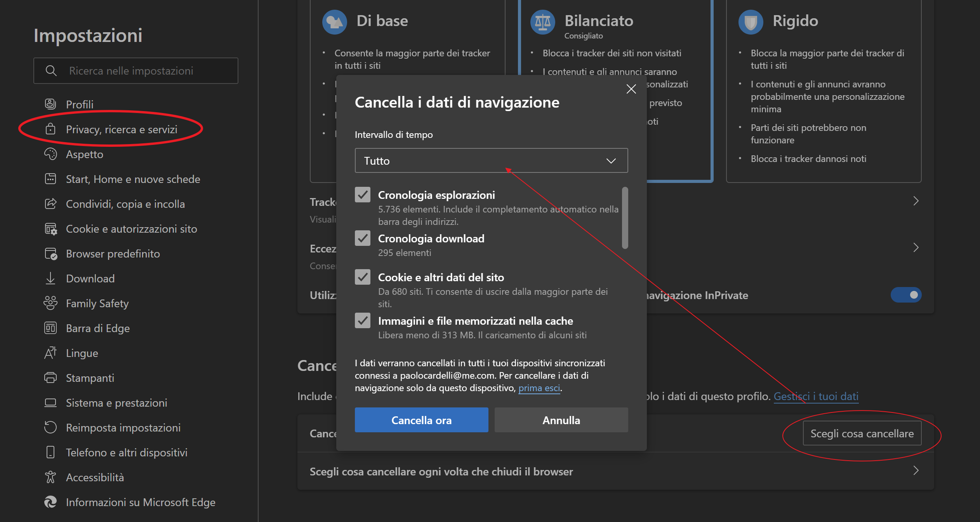Click the dialog's data list scrollbar

pyautogui.click(x=625, y=217)
